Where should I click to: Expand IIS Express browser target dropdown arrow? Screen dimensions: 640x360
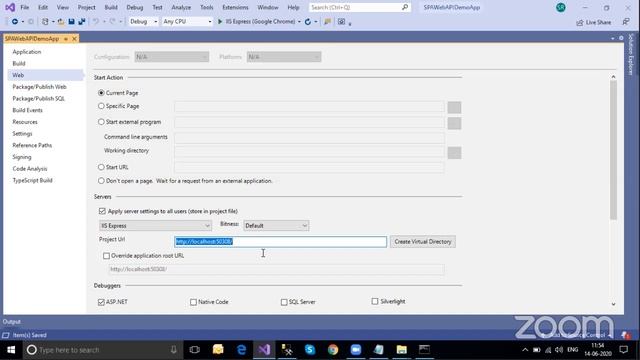click(x=299, y=22)
